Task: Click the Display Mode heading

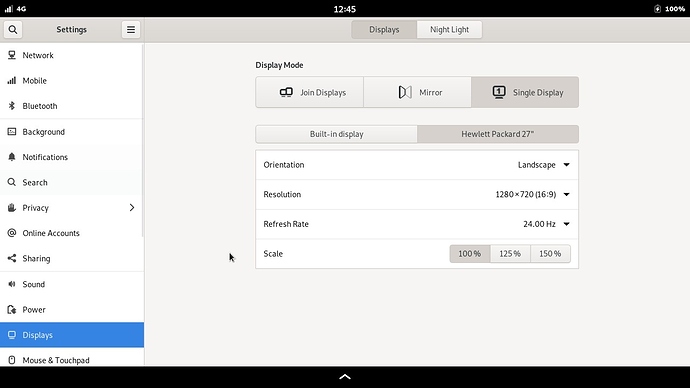Action: (279, 65)
